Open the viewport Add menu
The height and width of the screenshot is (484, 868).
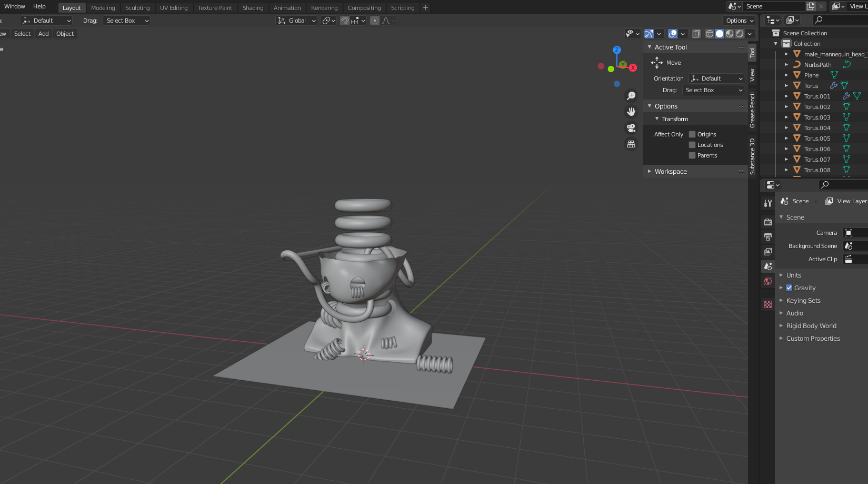[44, 34]
